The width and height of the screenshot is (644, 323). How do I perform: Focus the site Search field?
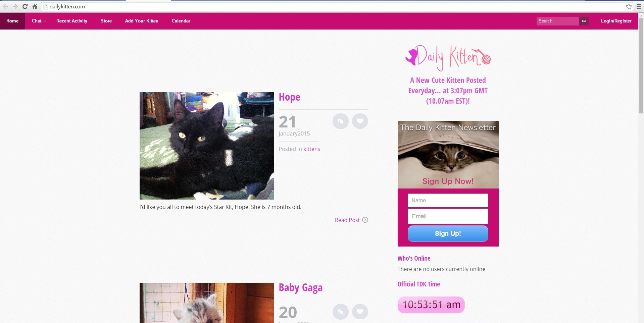click(x=558, y=21)
